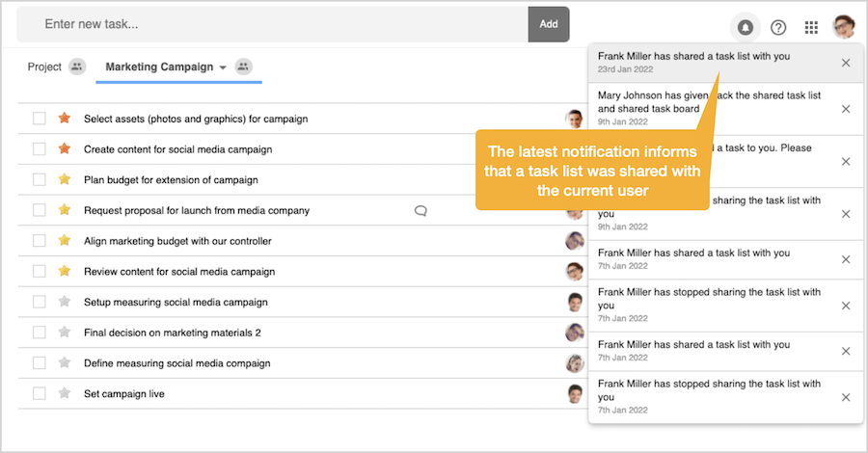The image size is (868, 453).
Task: Dismiss Mary Johnson's shared task list notification
Action: click(846, 109)
